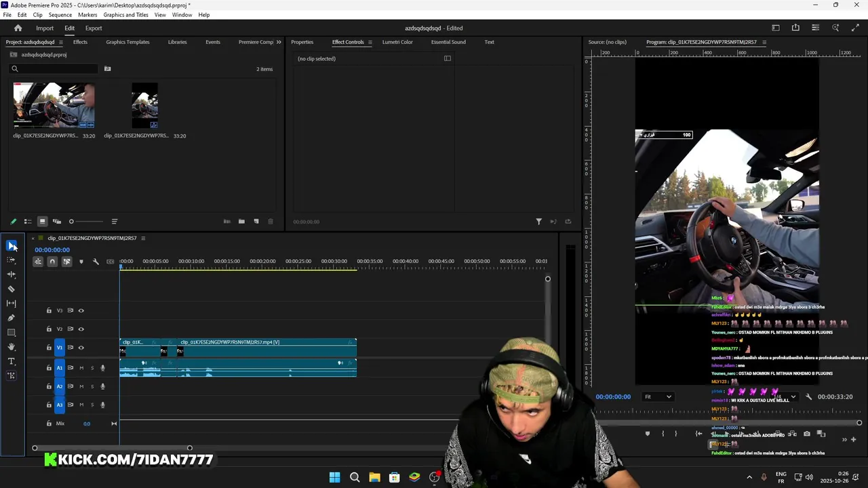
Task: Select the Pen tool
Action: point(12,318)
